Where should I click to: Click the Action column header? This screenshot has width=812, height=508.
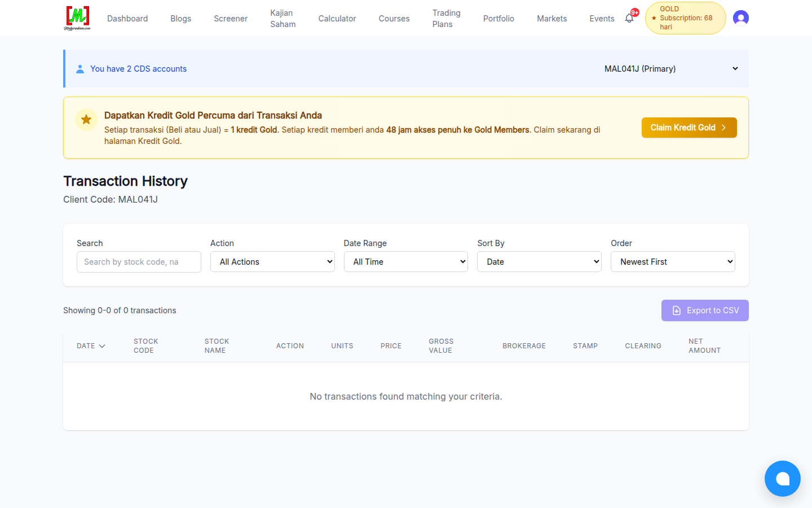pyautogui.click(x=290, y=346)
